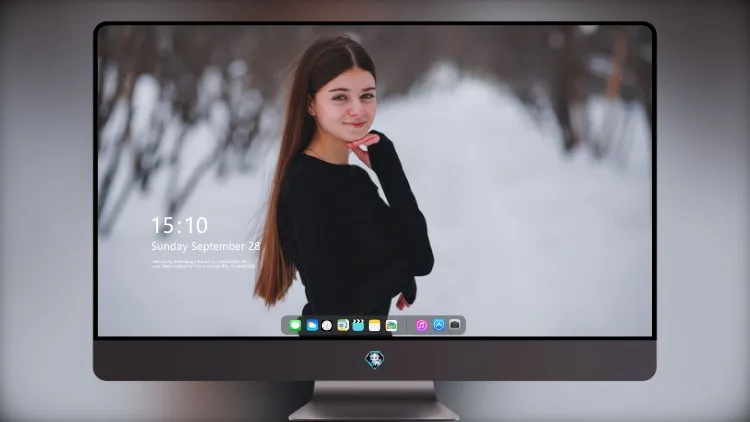Click the 15:10 clock widget
This screenshot has height=422, width=750.
(x=179, y=225)
